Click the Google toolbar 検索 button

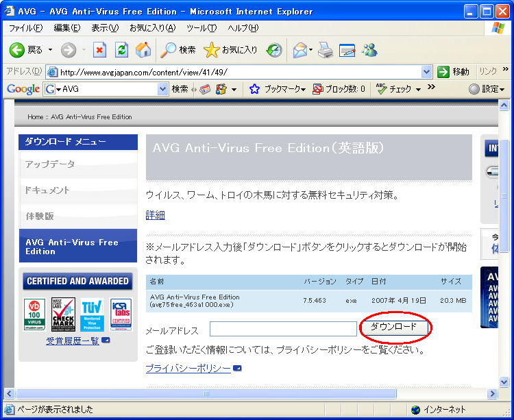pyautogui.click(x=180, y=89)
